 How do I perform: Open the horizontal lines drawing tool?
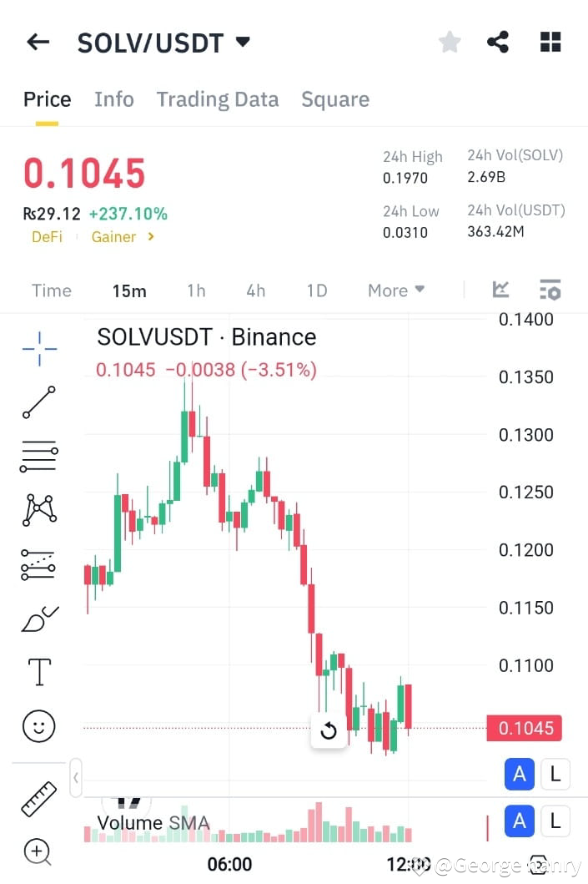pos(38,457)
